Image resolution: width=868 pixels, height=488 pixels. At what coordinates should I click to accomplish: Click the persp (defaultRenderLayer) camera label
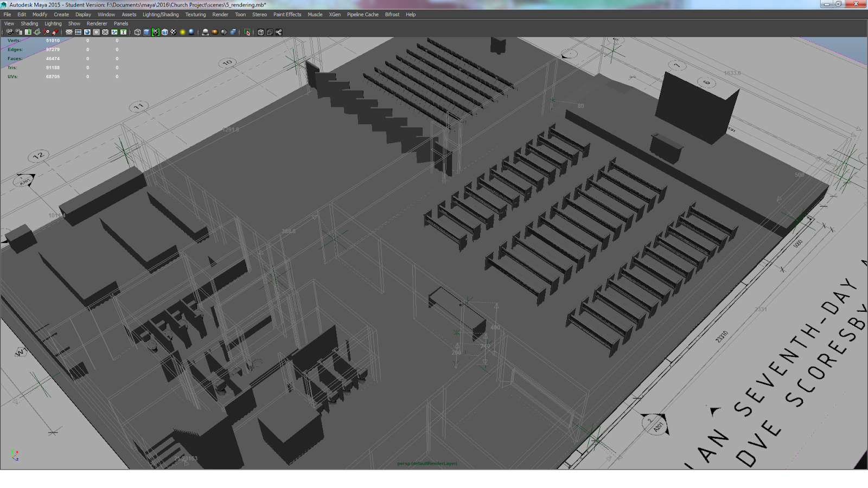(x=427, y=464)
